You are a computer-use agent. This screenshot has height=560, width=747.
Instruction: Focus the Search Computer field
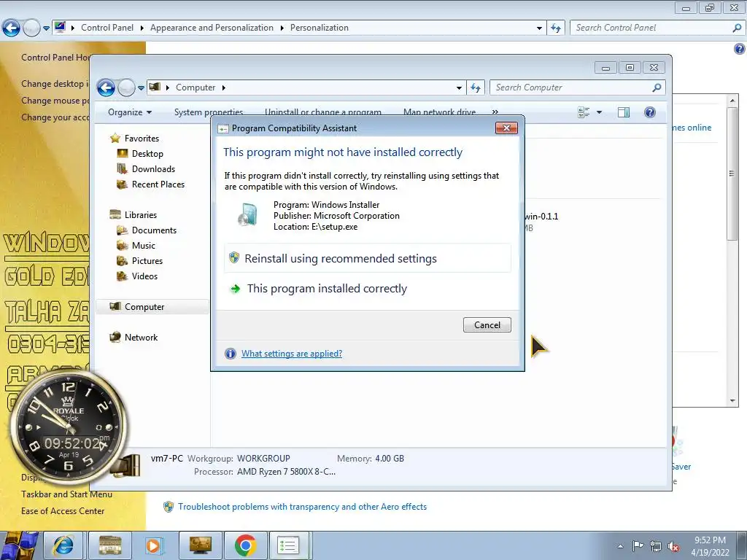click(572, 87)
